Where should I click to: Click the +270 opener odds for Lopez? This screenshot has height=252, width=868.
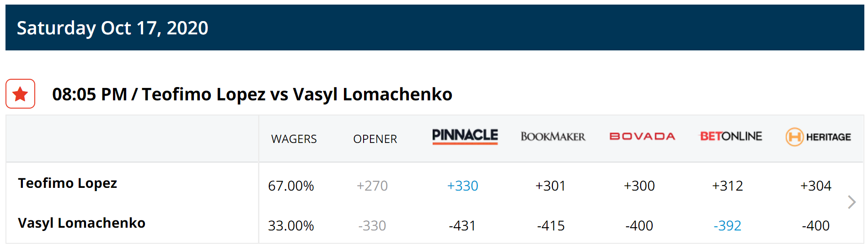(x=372, y=186)
